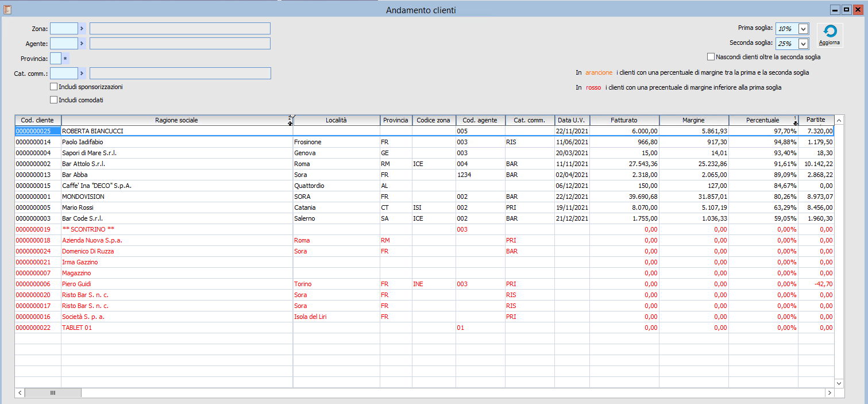868x404 pixels.
Task: Select the ** SCONTRINO ** row
Action: 424,229
